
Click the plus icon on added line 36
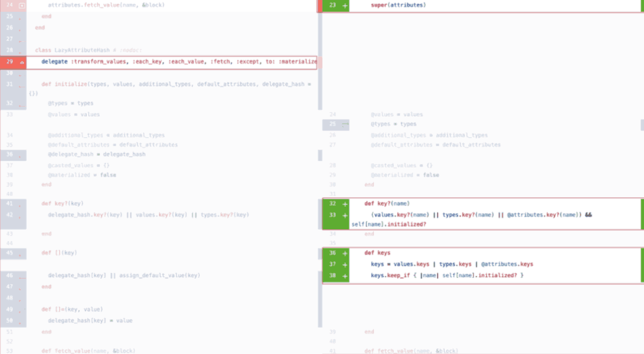pos(345,253)
